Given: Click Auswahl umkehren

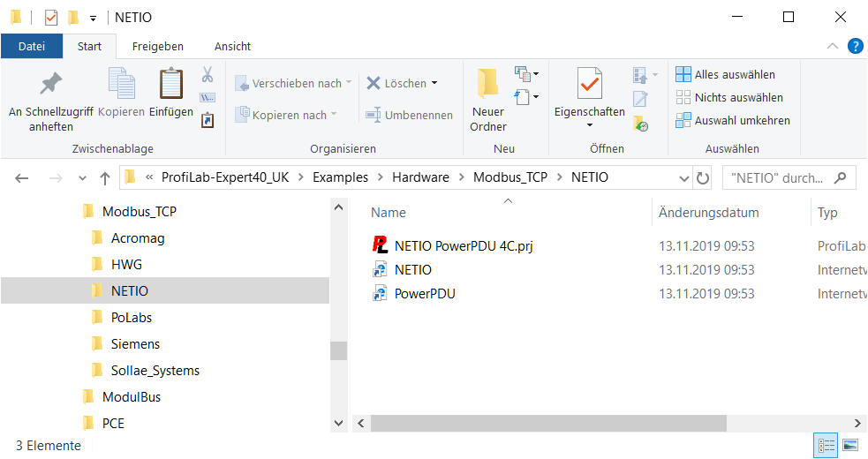Looking at the screenshot, I should 733,120.
